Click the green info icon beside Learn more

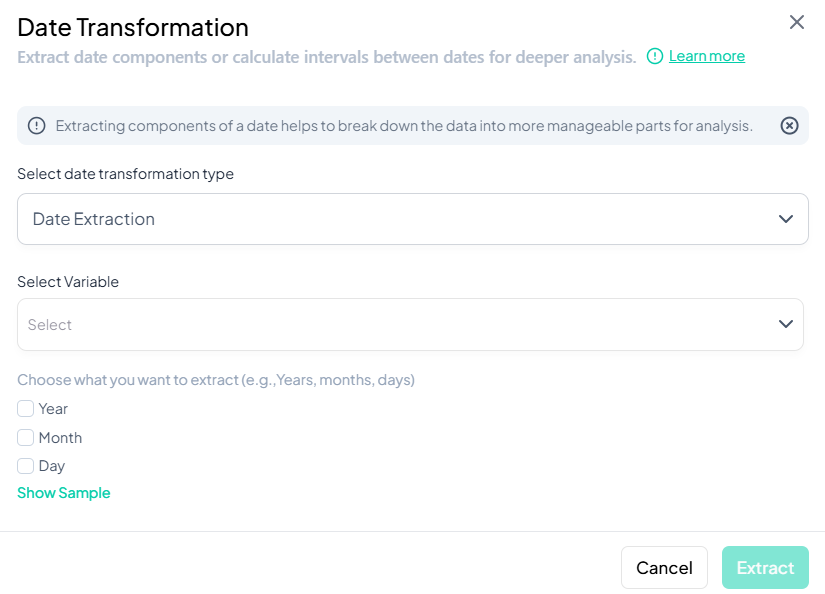coord(653,56)
